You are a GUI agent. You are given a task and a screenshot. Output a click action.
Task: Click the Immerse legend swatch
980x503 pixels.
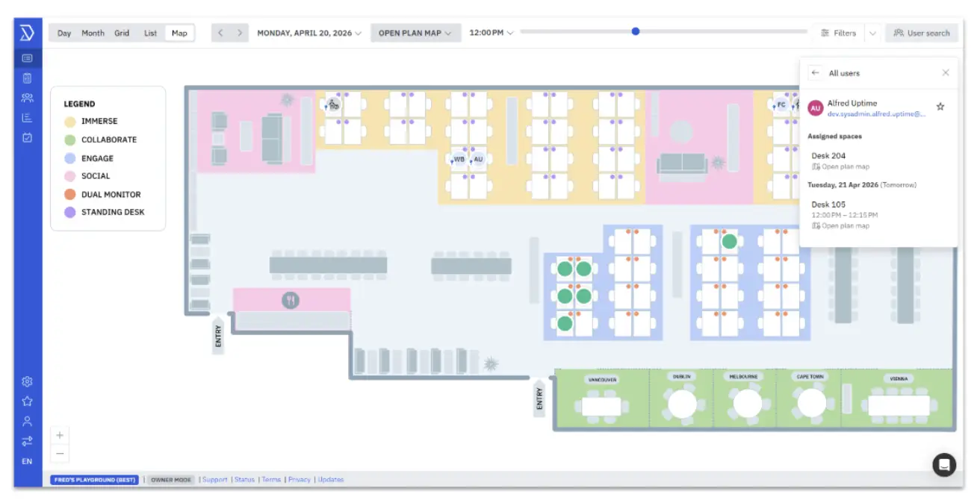coord(69,121)
